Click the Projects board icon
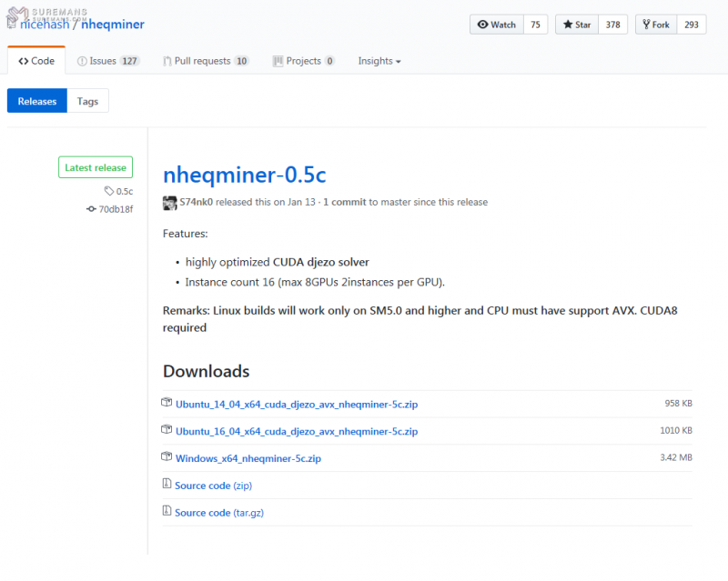This screenshot has height=581, width=728. pos(278,61)
